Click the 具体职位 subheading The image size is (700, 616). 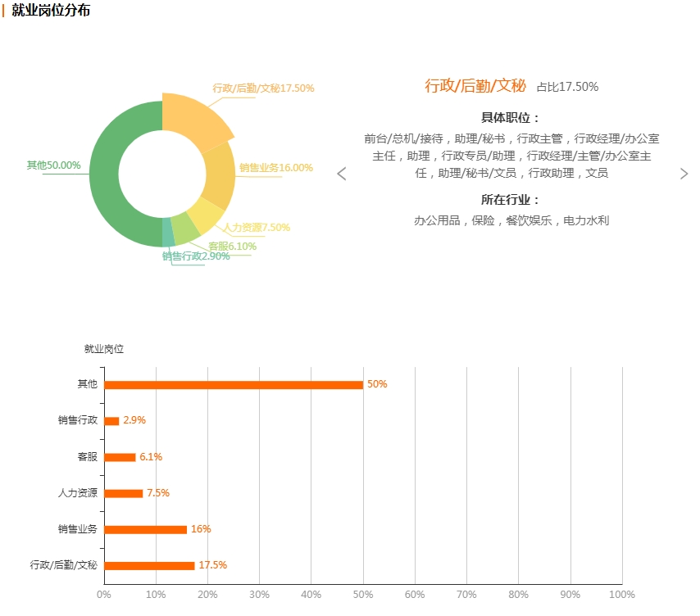(x=511, y=118)
